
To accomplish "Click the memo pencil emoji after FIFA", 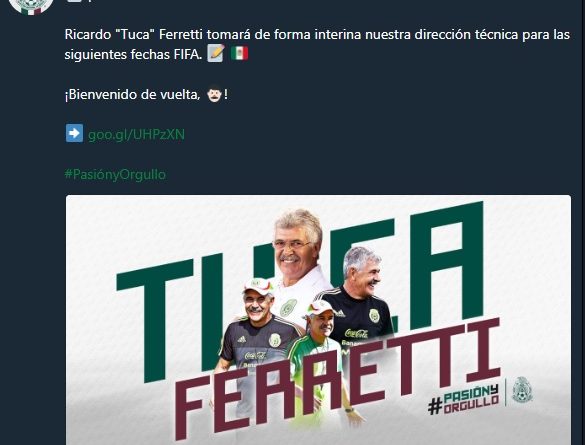I will 216,54.
